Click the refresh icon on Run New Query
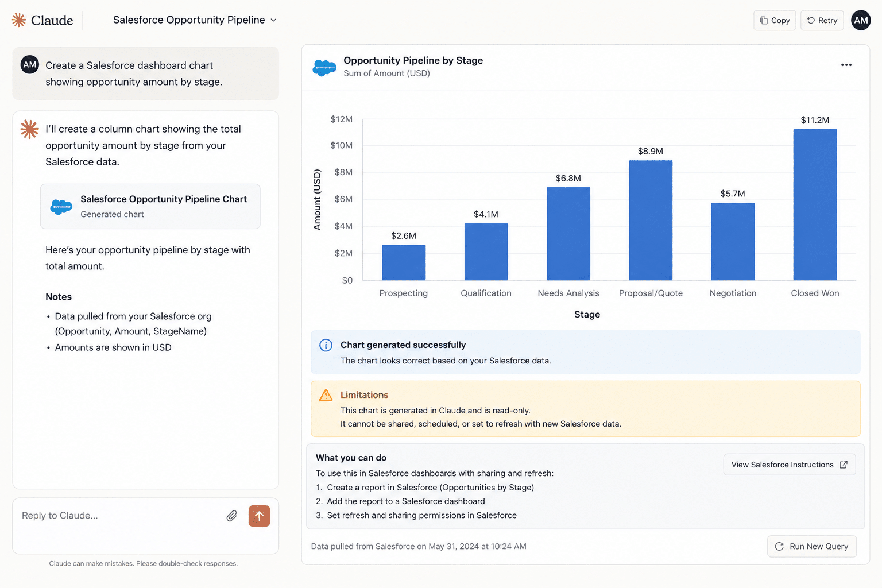The height and width of the screenshot is (588, 882). click(779, 546)
